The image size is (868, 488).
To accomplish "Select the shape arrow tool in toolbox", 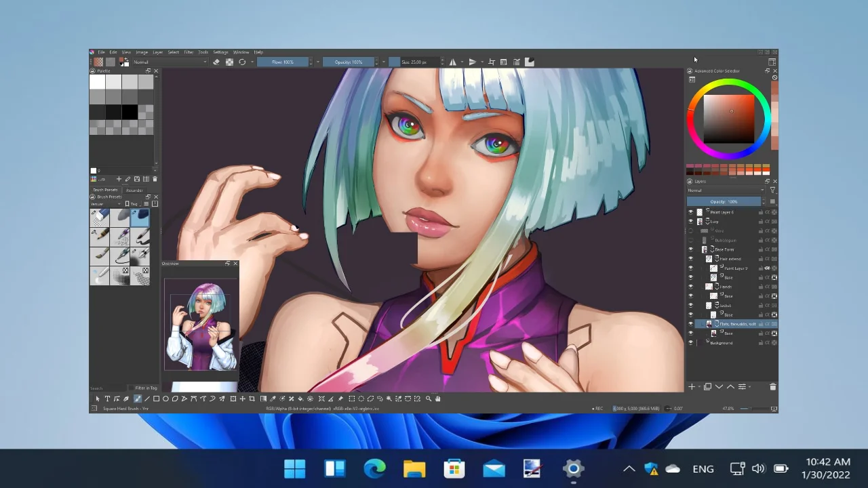I will click(x=98, y=399).
